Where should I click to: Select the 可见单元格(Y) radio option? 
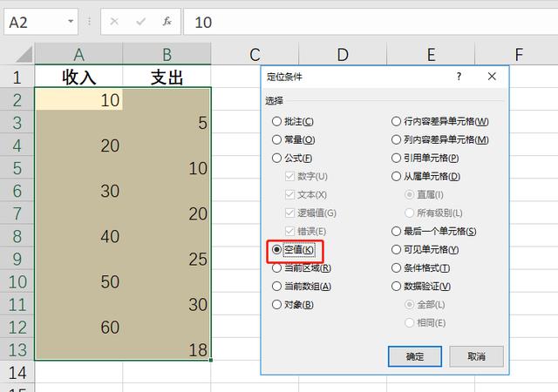click(425, 250)
